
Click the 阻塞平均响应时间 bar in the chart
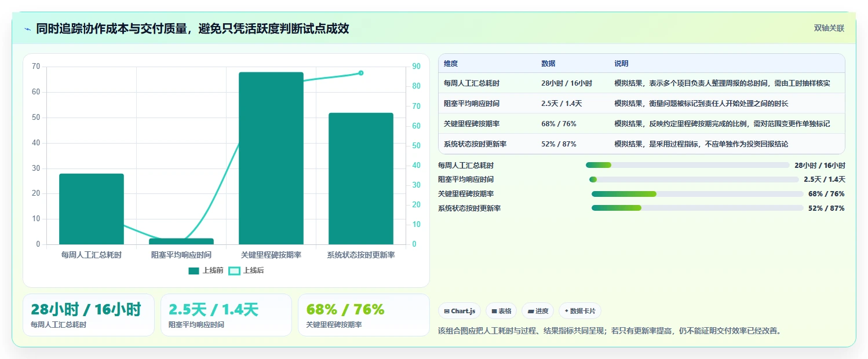point(181,241)
